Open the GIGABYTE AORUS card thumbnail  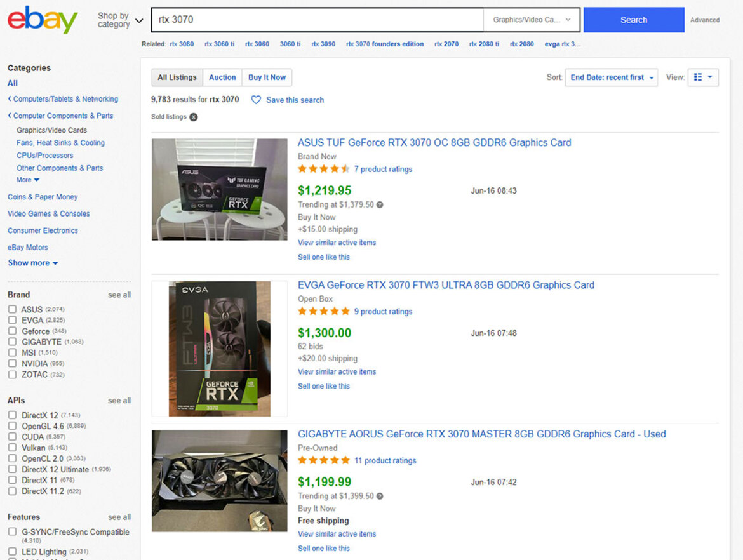pyautogui.click(x=219, y=481)
